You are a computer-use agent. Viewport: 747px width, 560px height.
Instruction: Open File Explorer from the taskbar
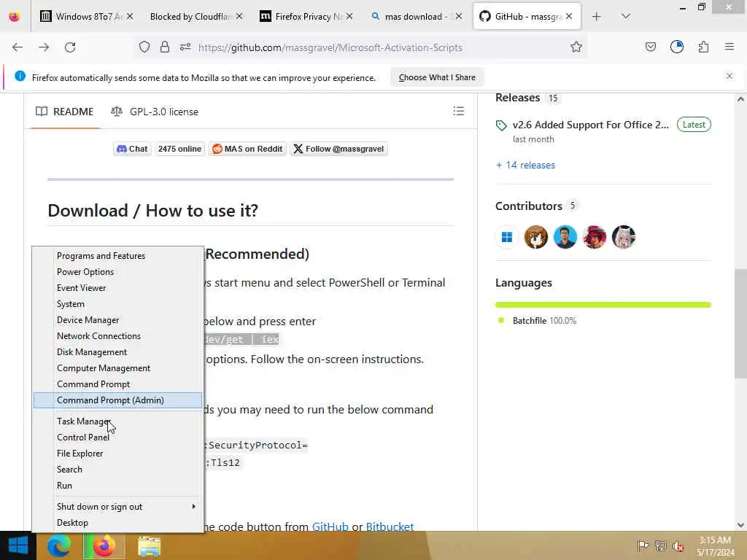click(149, 546)
